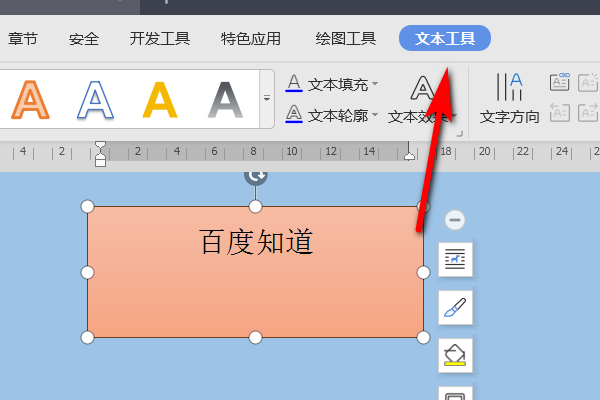The image size is (600, 400).
Task: Click the previous text box icon
Action: [x=559, y=113]
